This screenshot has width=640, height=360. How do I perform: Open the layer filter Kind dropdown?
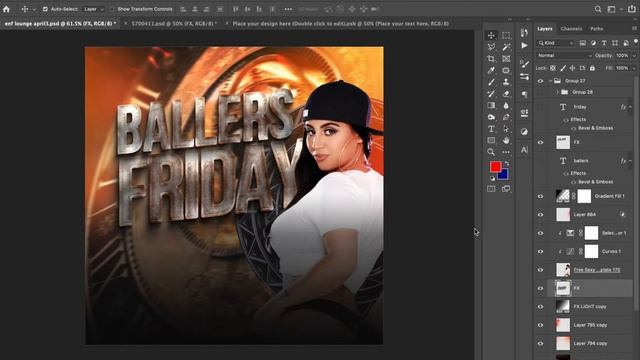556,43
